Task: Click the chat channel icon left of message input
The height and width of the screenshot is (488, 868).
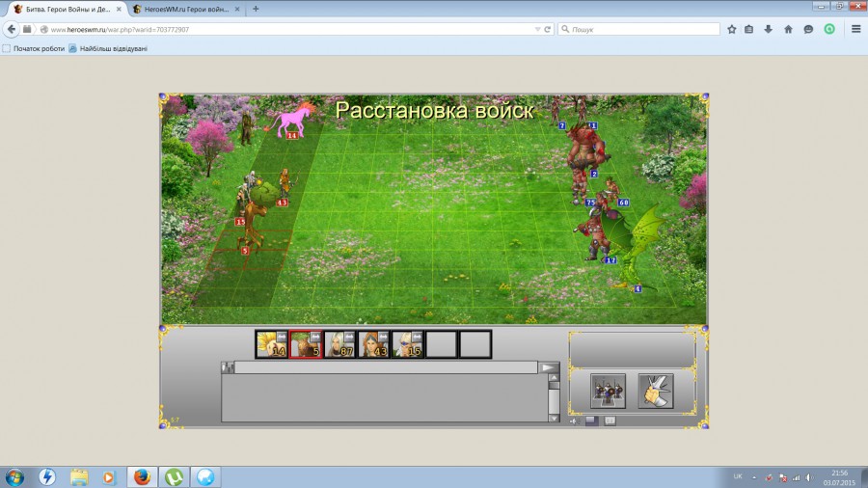Action: [228, 367]
